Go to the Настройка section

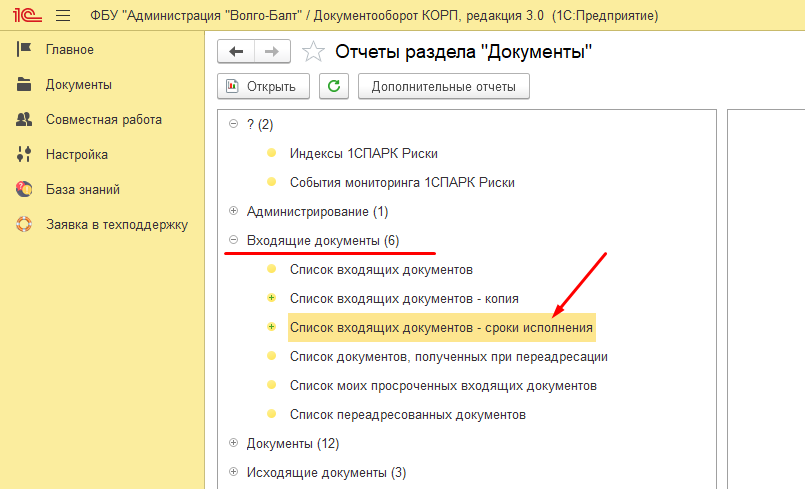(x=76, y=154)
